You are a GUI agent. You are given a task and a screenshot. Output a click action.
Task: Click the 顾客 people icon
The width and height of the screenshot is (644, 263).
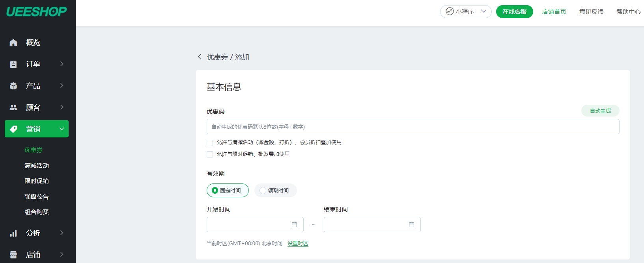pyautogui.click(x=13, y=107)
